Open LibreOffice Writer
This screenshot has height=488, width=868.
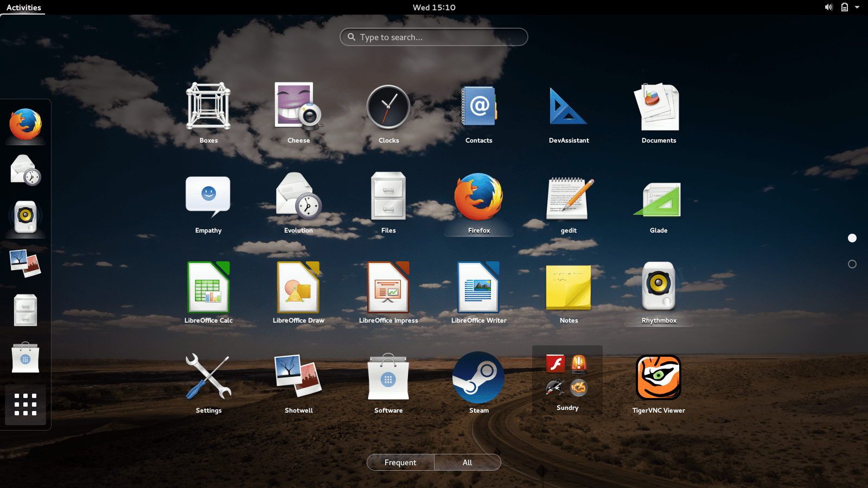(x=478, y=292)
